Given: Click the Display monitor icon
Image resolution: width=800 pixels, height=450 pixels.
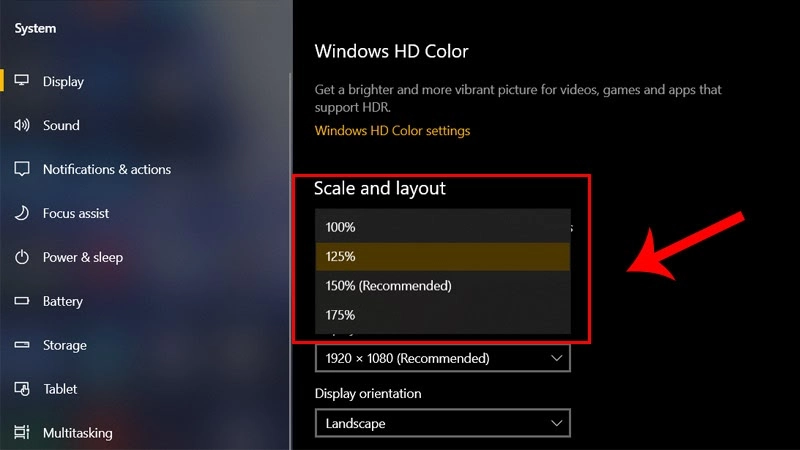Looking at the screenshot, I should 21,81.
